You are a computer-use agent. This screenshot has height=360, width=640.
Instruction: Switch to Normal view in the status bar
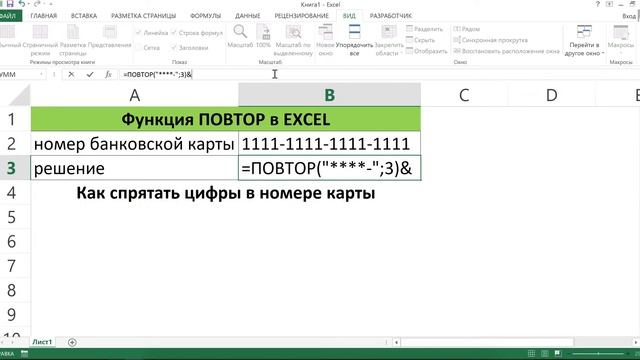(x=531, y=353)
